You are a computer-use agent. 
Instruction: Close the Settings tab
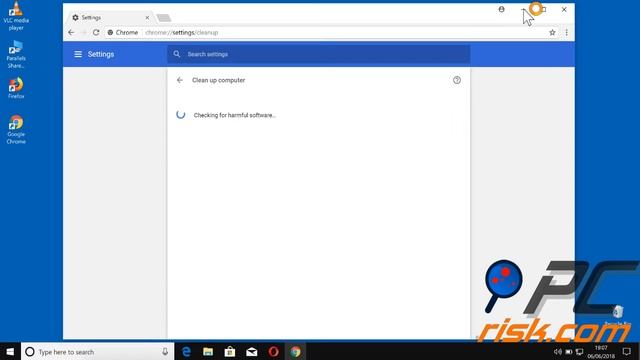coord(147,18)
